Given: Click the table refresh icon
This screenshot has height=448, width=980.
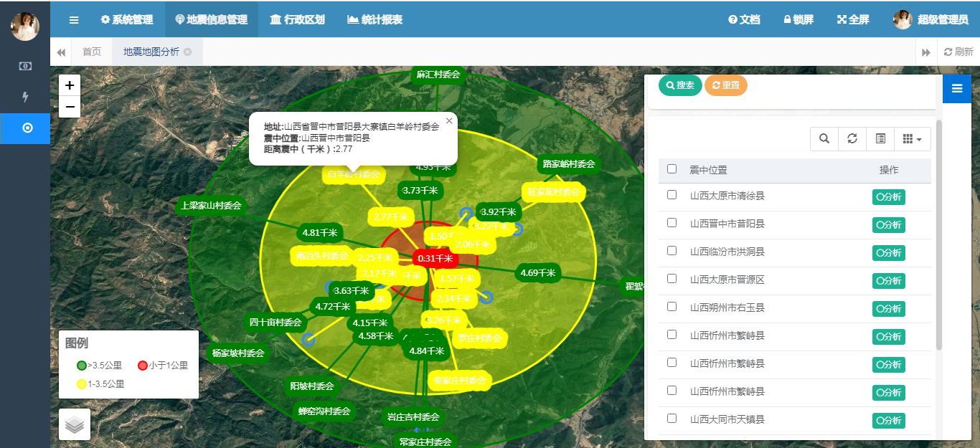Looking at the screenshot, I should tap(852, 139).
